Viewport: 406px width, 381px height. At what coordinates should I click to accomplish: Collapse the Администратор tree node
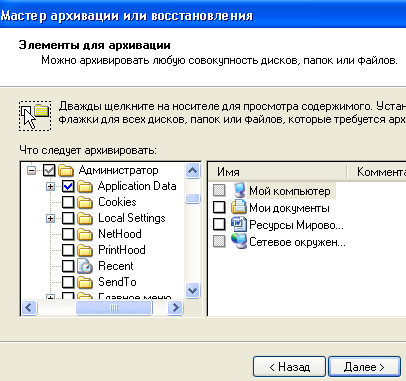(31, 171)
